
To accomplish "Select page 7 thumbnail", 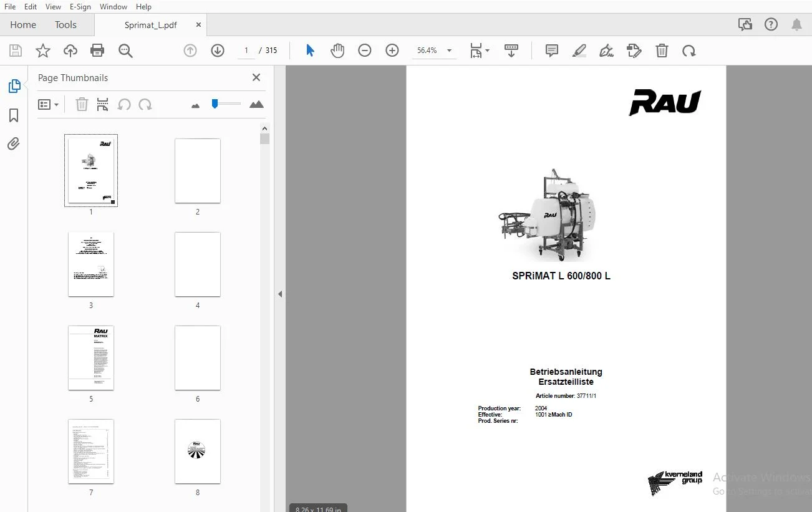I will [91, 452].
